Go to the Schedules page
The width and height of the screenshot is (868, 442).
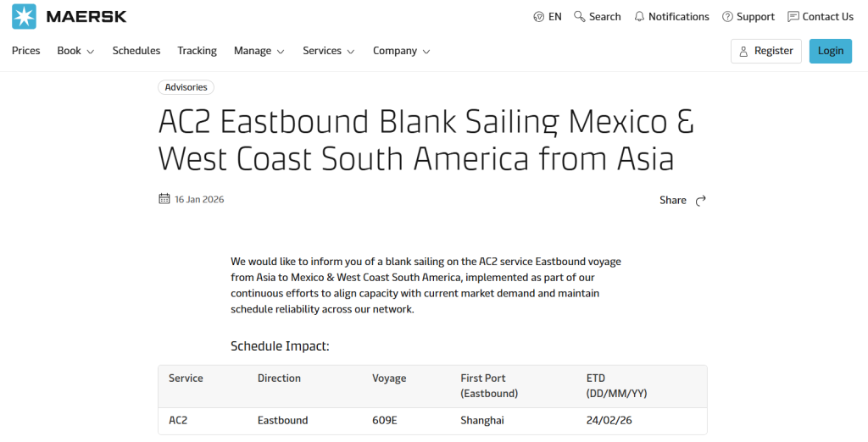tap(136, 51)
